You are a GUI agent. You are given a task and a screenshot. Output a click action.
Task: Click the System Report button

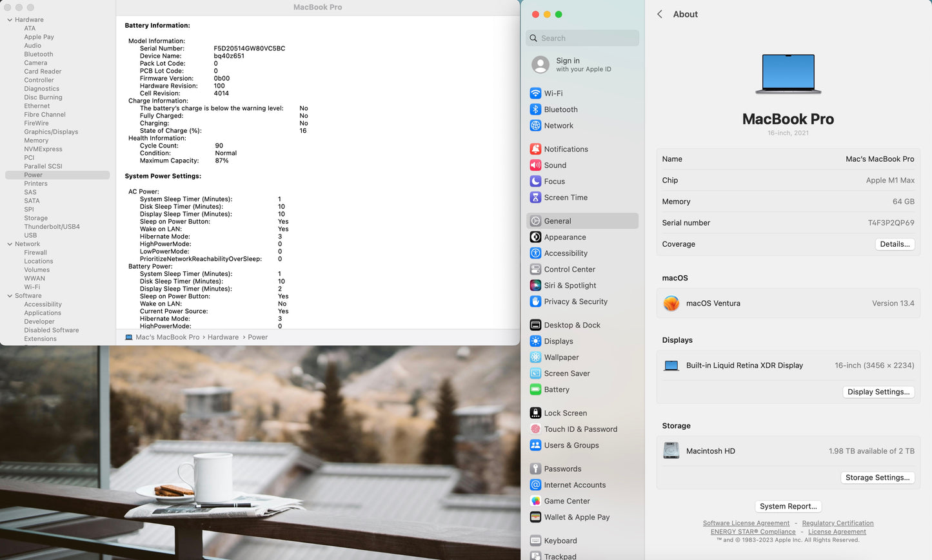pos(788,507)
